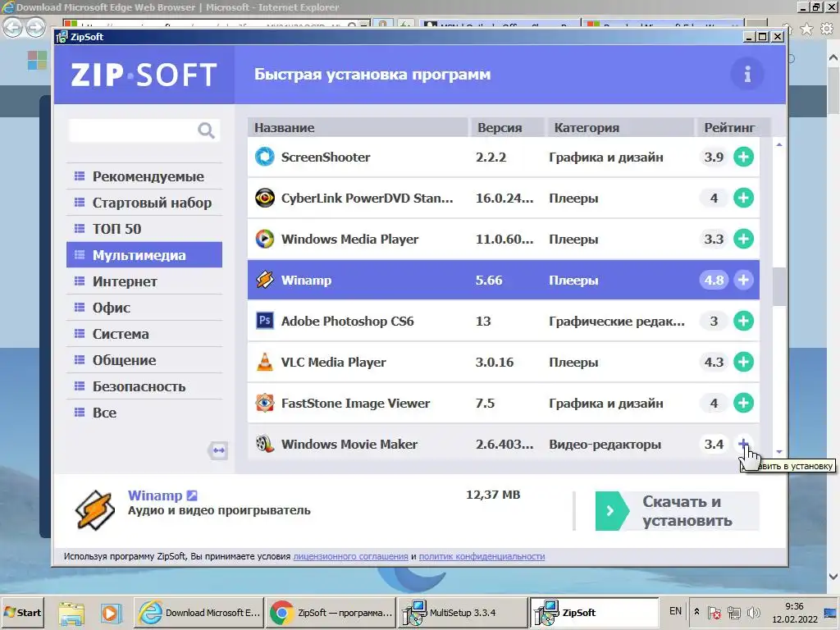Click version 2.2.2 of ScreenShooter
This screenshot has width=840, height=630.
click(491, 157)
